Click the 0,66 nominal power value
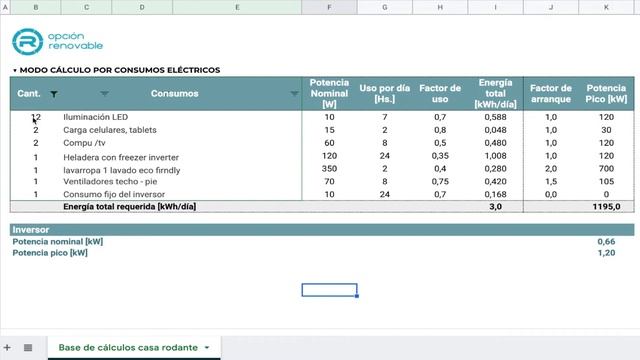 point(606,242)
